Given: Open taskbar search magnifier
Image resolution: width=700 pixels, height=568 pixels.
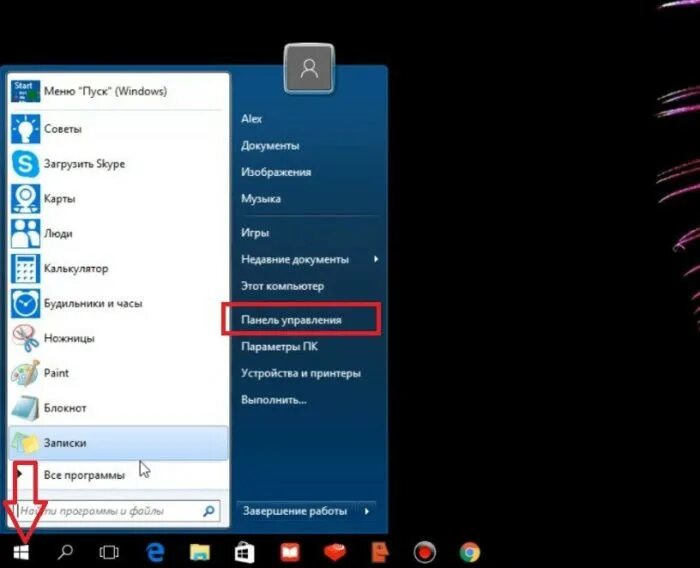Looking at the screenshot, I should pos(65,552).
